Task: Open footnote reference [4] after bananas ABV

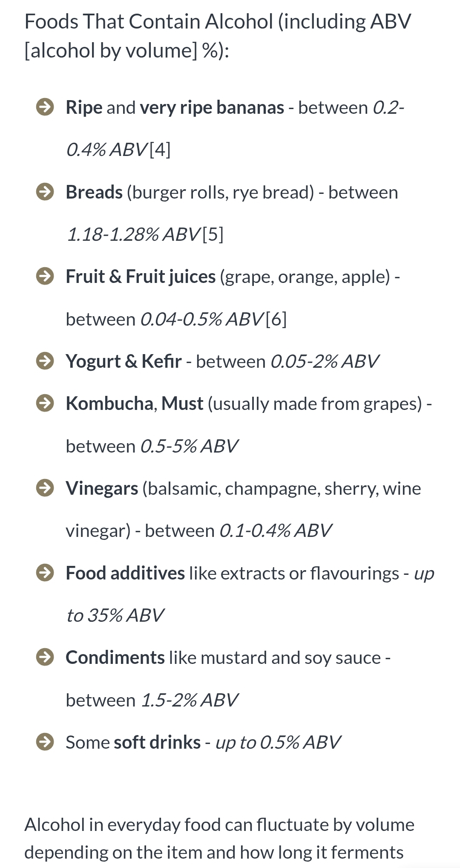Action: pyautogui.click(x=160, y=150)
